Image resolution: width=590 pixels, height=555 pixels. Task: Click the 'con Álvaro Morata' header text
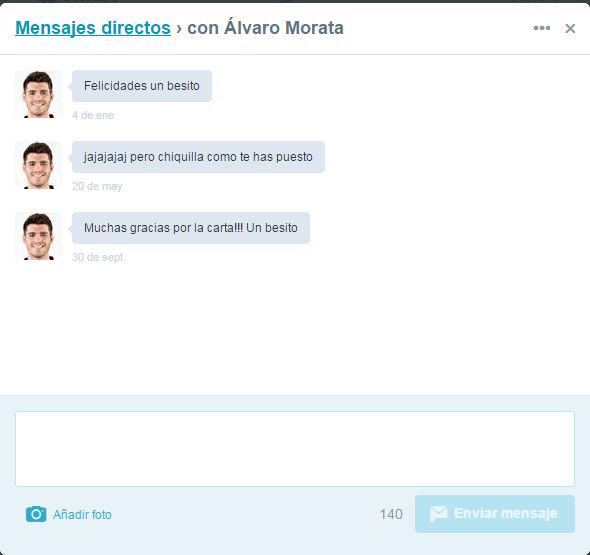coord(265,28)
